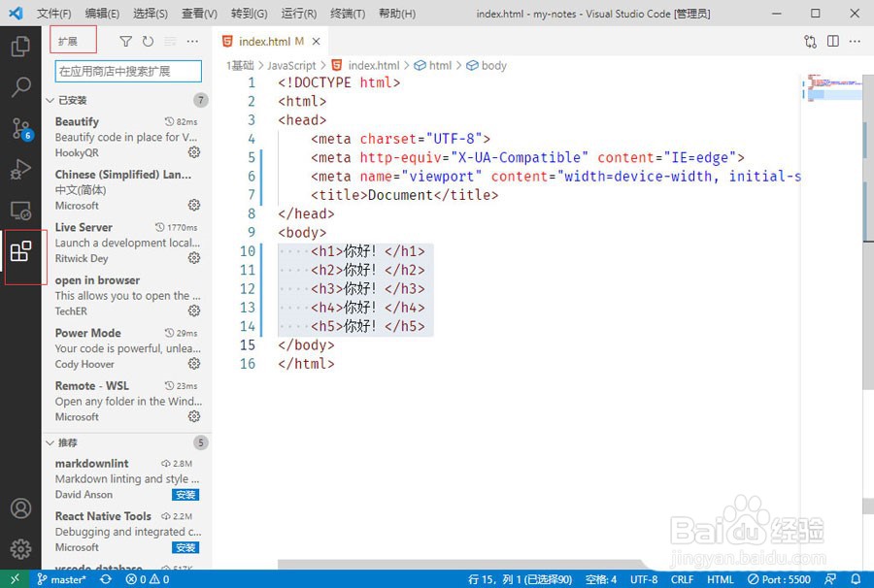Screen dimensions: 874x588
Task: Click the open changes icon in editor toolbar
Action: (811, 41)
